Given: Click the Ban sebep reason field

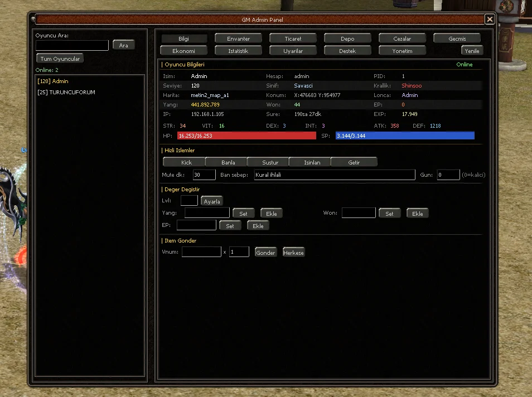Looking at the screenshot, I should [335, 175].
